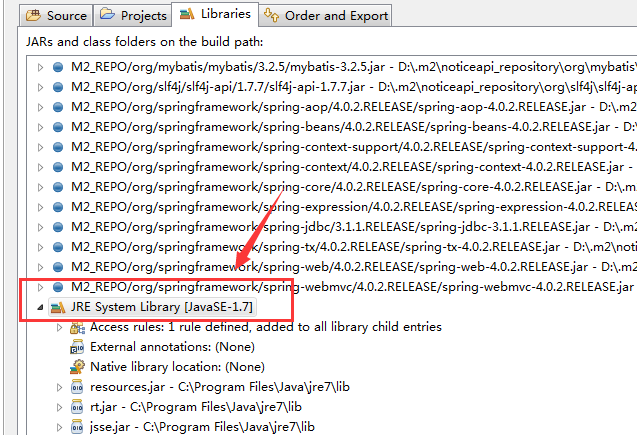Click the spring-beans jar variable icon
Image resolution: width=637 pixels, height=435 pixels.
tap(58, 127)
